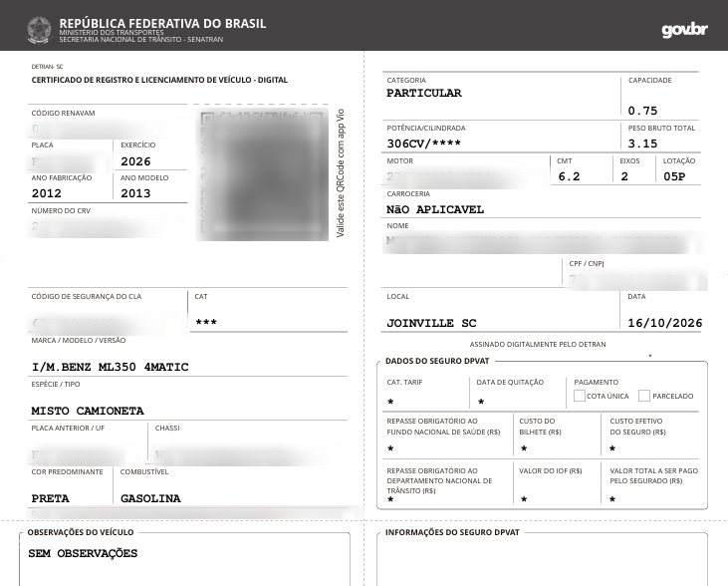The height and width of the screenshot is (586, 728).
Task: Click the Dados do Seguro DPVAT heading
Action: pos(437,361)
